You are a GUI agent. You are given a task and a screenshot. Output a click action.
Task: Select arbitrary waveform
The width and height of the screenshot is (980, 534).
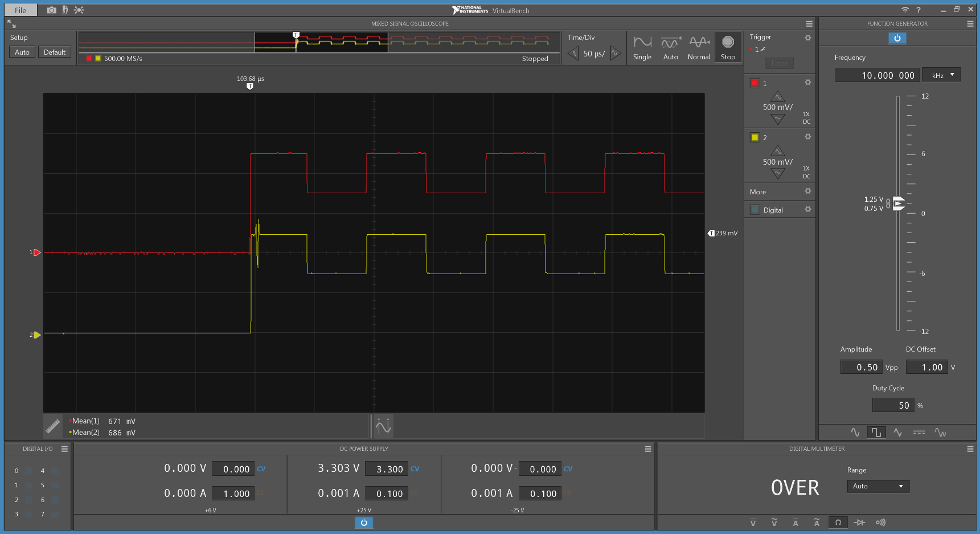click(941, 433)
